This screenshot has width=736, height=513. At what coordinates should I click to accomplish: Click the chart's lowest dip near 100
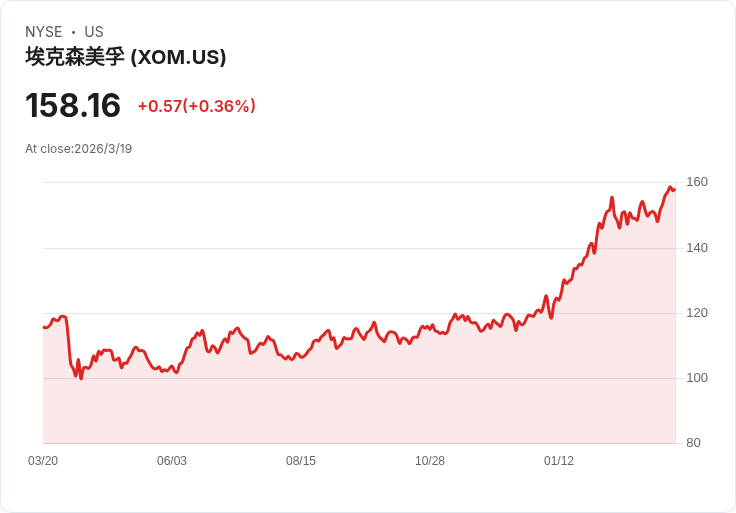pyautogui.click(x=81, y=377)
